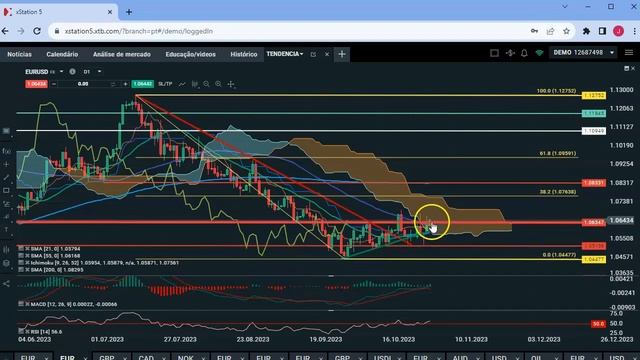Click the connection status icon in header
This screenshot has width=640, height=360.
pyautogui.click(x=510, y=53)
